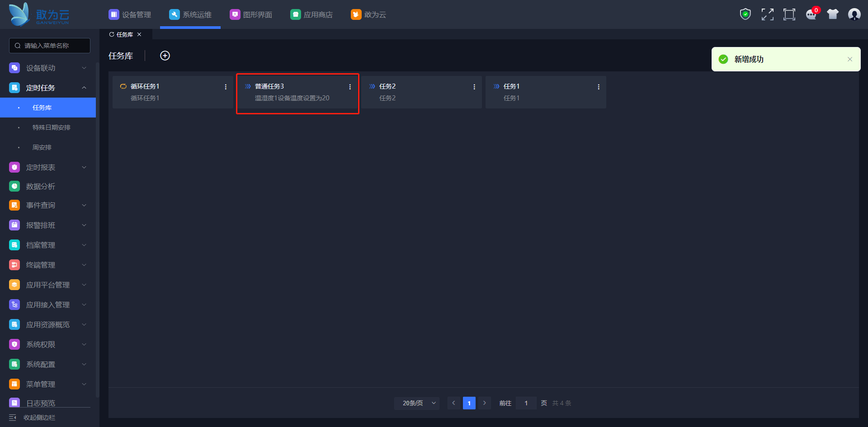Screen dimensions: 868x427
Task: Expand the 档案管理 menu chevron
Action: coord(84,245)
